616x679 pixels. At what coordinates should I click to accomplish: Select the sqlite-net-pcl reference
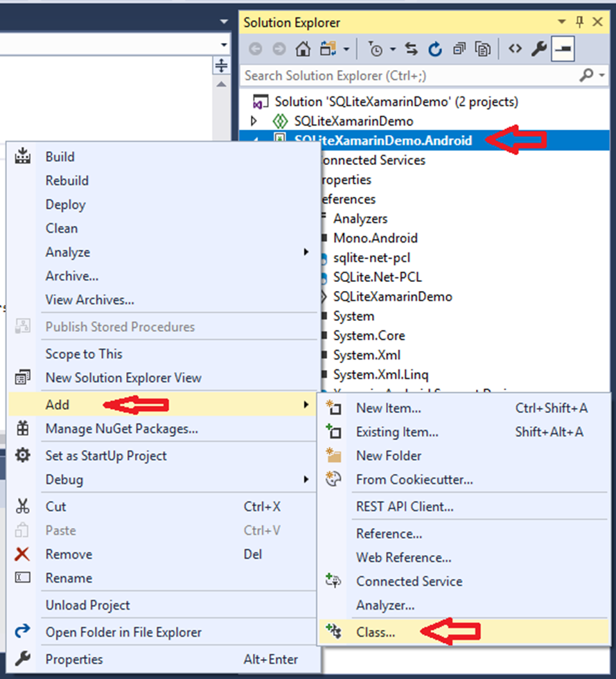[x=371, y=258]
